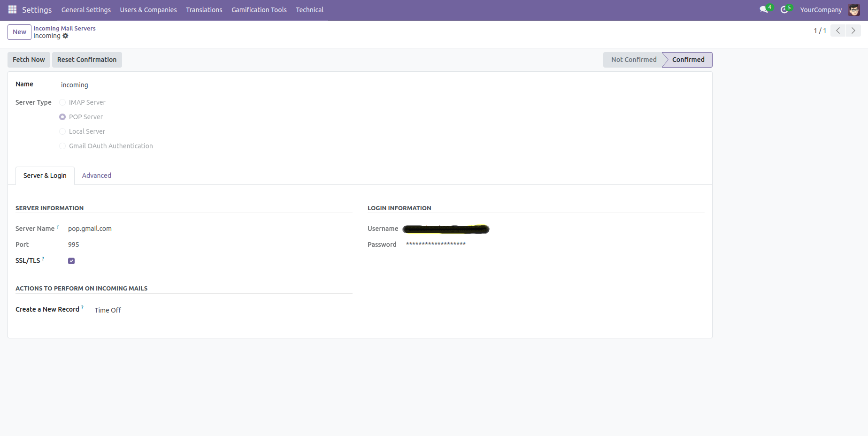The height and width of the screenshot is (436, 868).
Task: Click the Reset Confirmation button
Action: point(87,60)
